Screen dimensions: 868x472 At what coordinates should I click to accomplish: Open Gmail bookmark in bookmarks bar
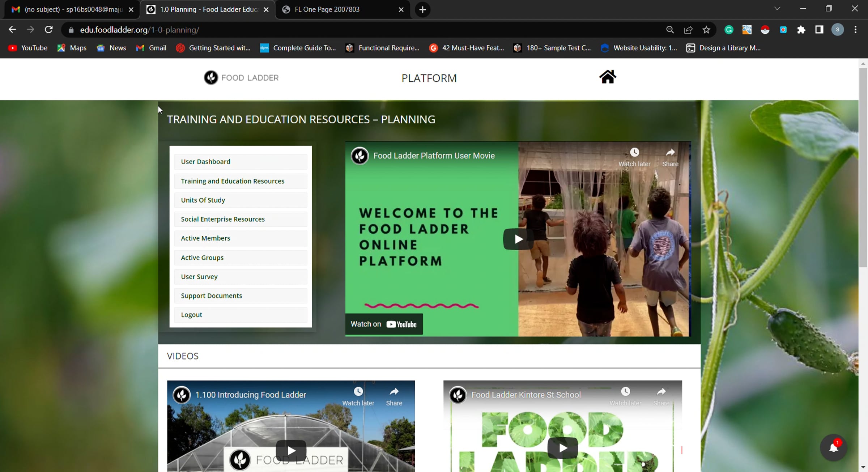point(151,48)
